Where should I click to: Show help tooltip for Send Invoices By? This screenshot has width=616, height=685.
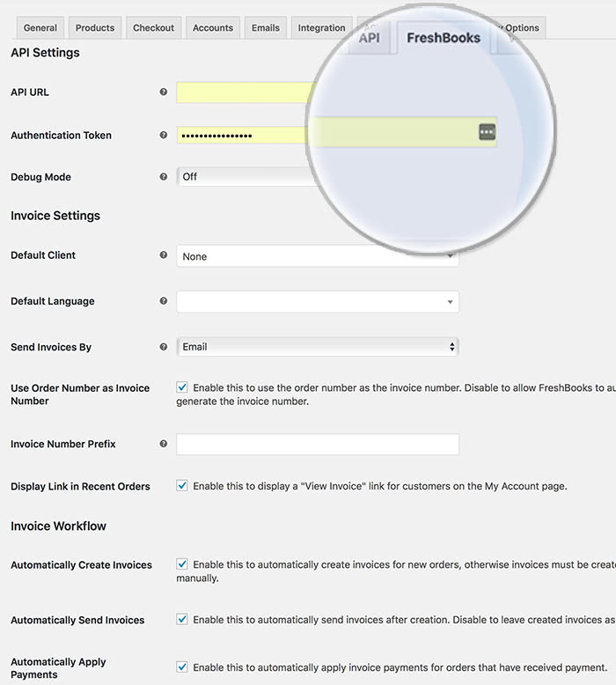click(x=164, y=346)
